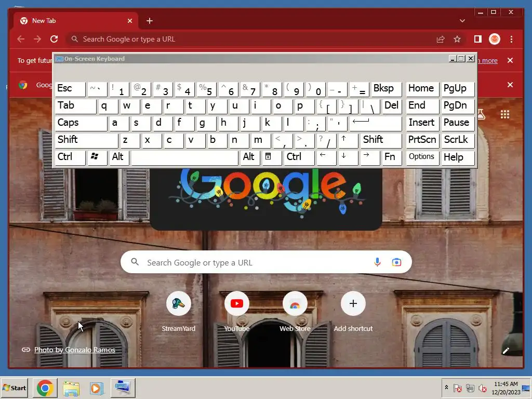Open the taskbar clock showing 11:45 AM
532x399 pixels.
point(506,388)
